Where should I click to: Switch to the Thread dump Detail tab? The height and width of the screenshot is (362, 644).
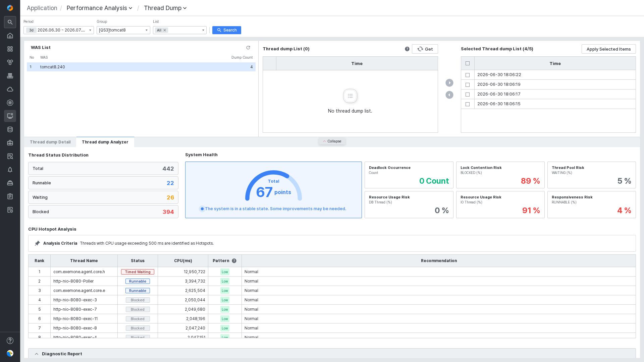(50, 142)
